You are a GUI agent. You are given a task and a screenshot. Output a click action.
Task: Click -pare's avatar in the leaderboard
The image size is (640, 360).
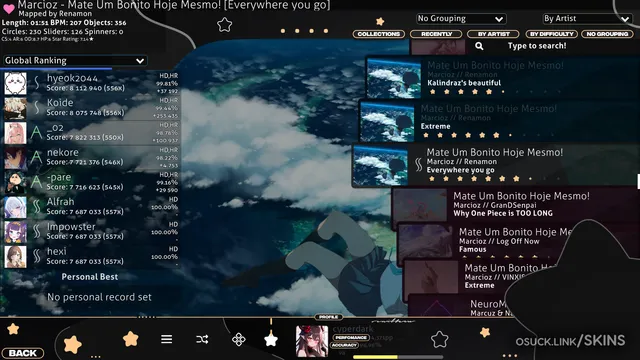[15, 182]
